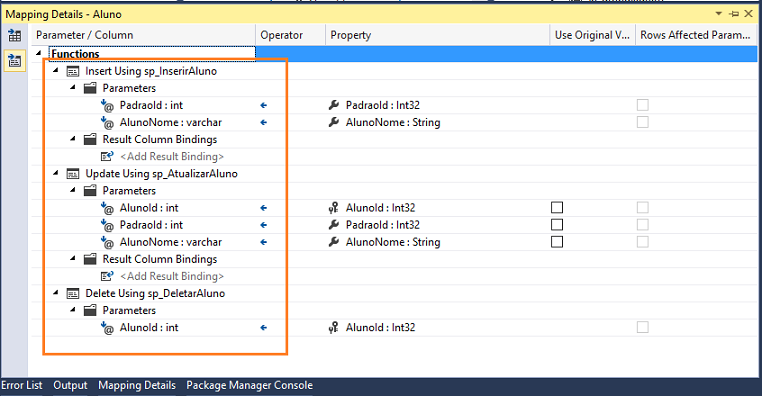The image size is (762, 396).
Task: Check Use Original Value for update AlunoNome
Action: click(557, 242)
